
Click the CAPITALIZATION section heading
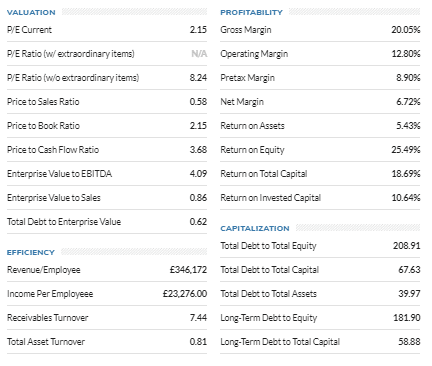click(x=255, y=229)
